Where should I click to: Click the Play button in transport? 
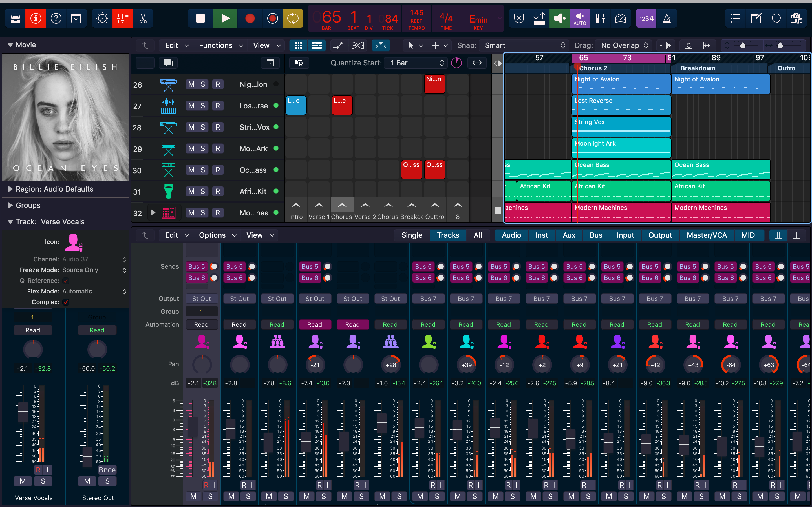tap(225, 18)
